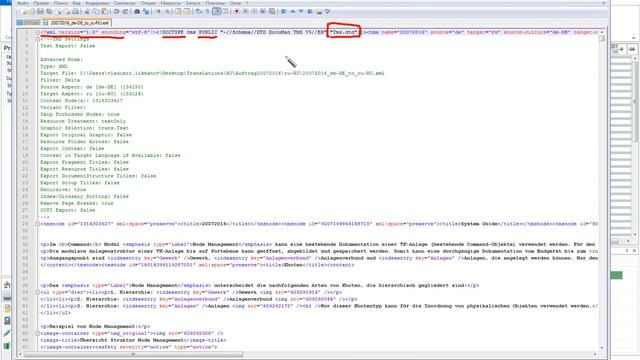Save the document with the floppy icon
This screenshot has height=360, width=640.
40,11
